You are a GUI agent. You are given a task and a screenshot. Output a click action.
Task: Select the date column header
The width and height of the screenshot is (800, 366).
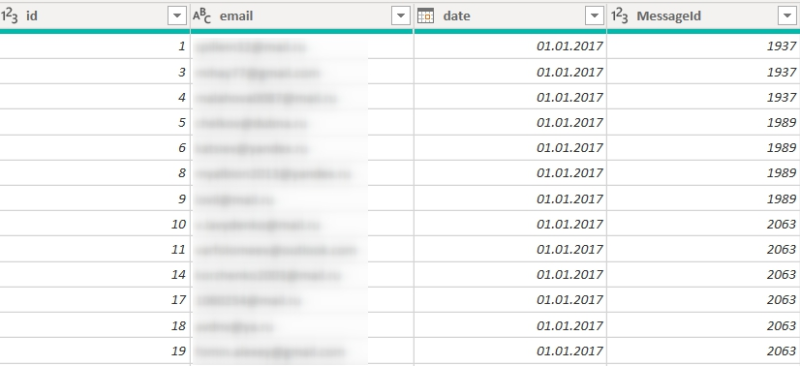tap(510, 16)
